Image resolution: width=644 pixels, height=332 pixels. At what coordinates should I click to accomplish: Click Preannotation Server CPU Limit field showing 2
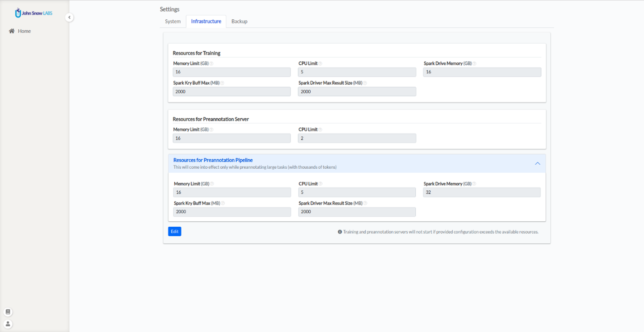tap(357, 139)
